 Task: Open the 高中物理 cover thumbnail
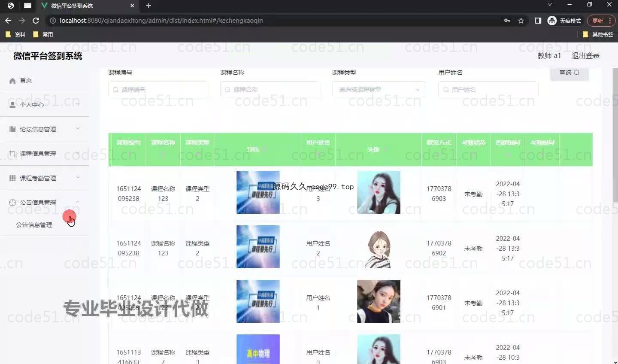(x=258, y=349)
